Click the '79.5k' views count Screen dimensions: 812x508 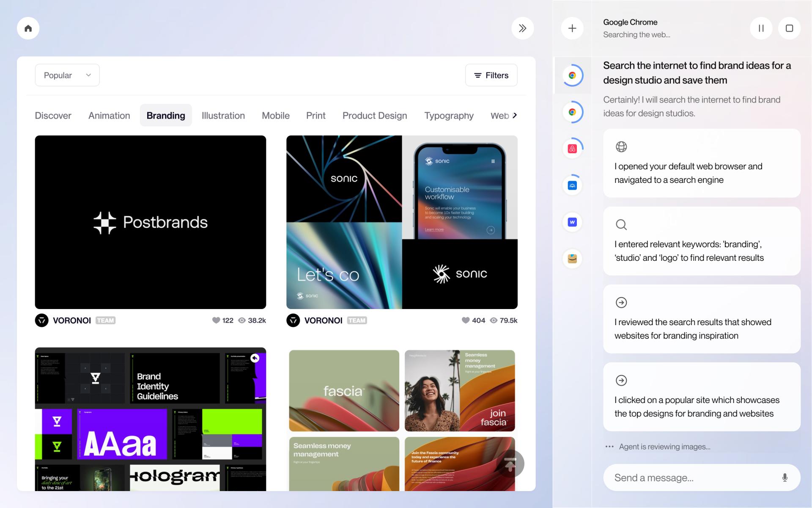(509, 320)
